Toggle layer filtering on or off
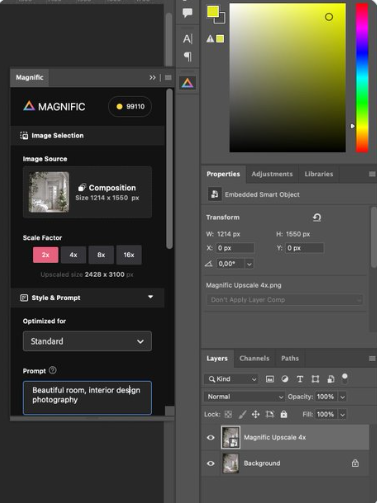The height and width of the screenshot is (503, 377). point(345,378)
